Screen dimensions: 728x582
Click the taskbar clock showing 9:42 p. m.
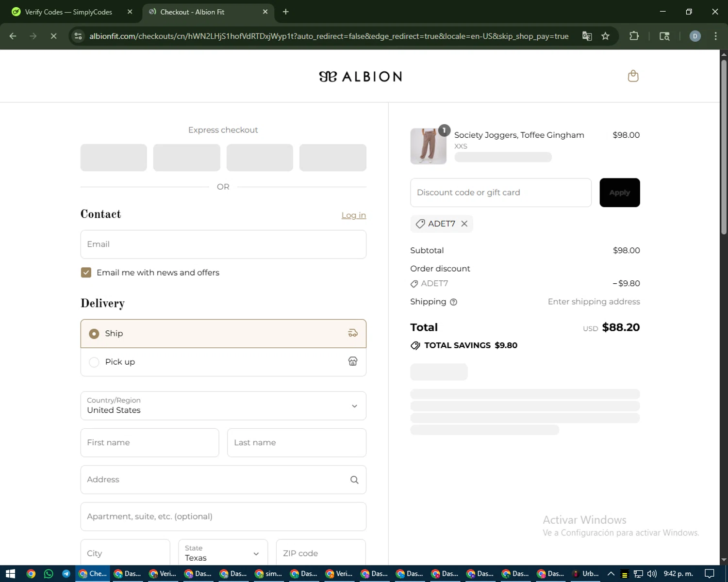click(x=678, y=574)
